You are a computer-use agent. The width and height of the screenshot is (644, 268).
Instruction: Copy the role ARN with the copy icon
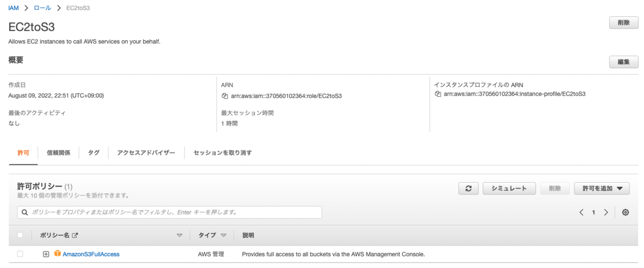point(225,96)
